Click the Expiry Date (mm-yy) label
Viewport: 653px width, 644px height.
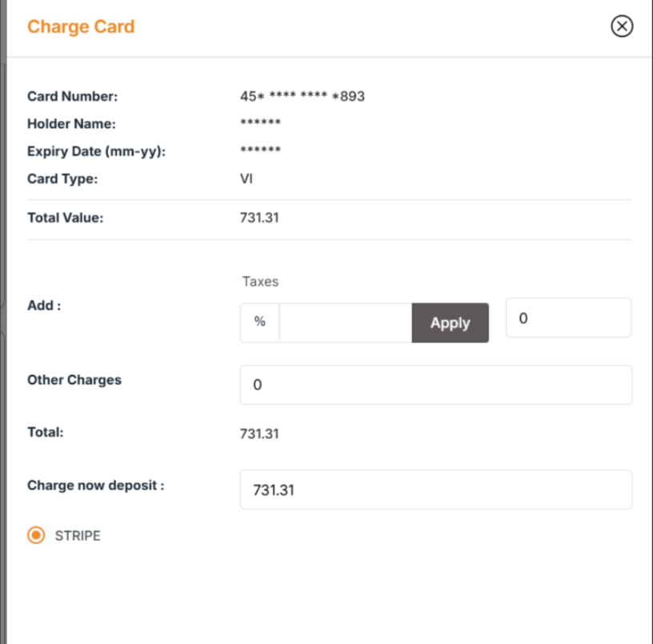(x=96, y=151)
